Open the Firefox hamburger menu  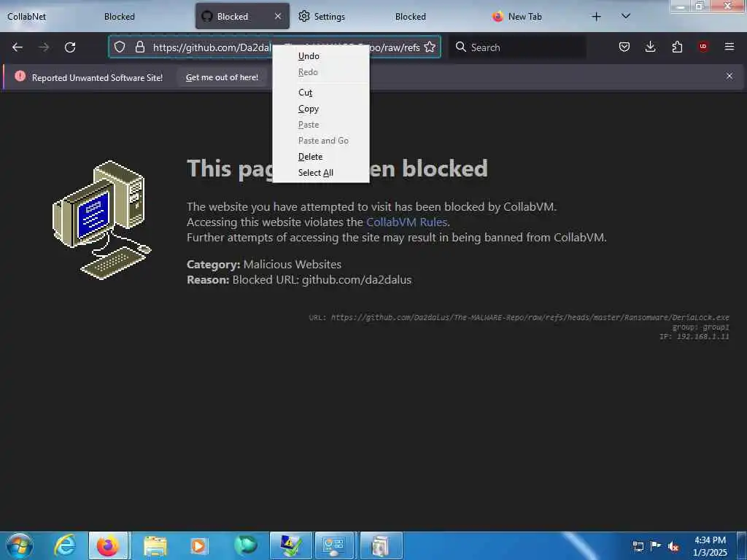[729, 47]
